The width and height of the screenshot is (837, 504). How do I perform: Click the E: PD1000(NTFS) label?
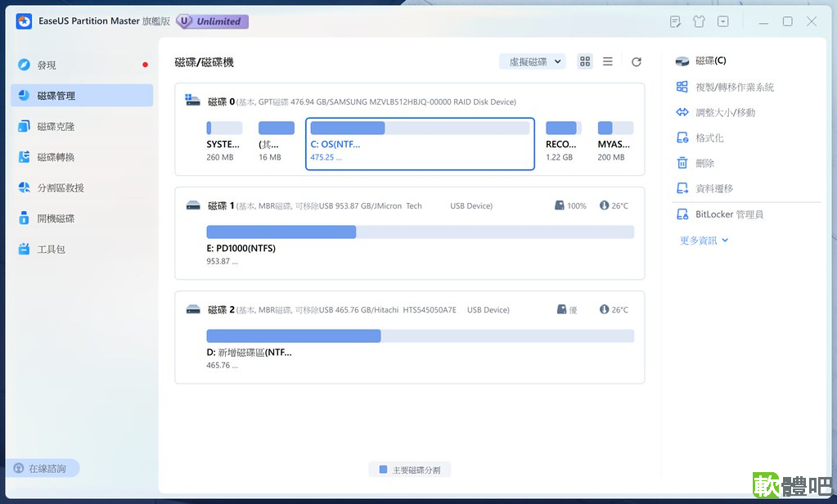[241, 248]
